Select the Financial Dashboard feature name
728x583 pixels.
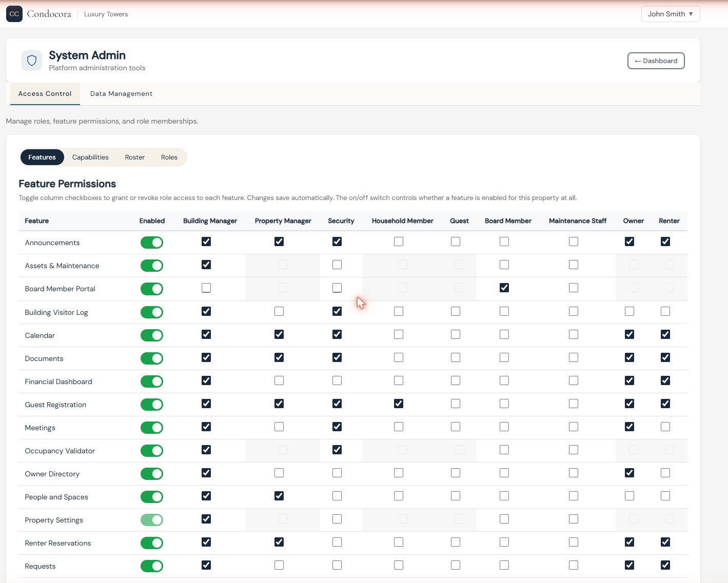(58, 381)
